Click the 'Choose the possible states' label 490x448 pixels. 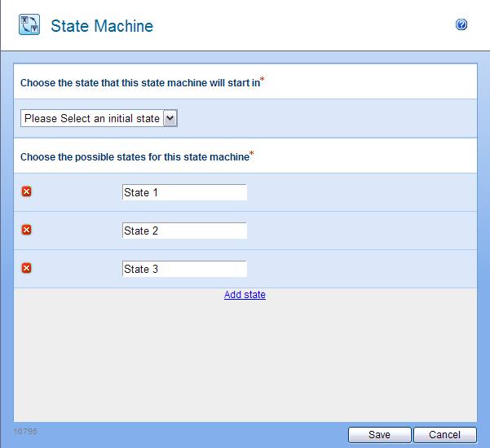coord(134,157)
